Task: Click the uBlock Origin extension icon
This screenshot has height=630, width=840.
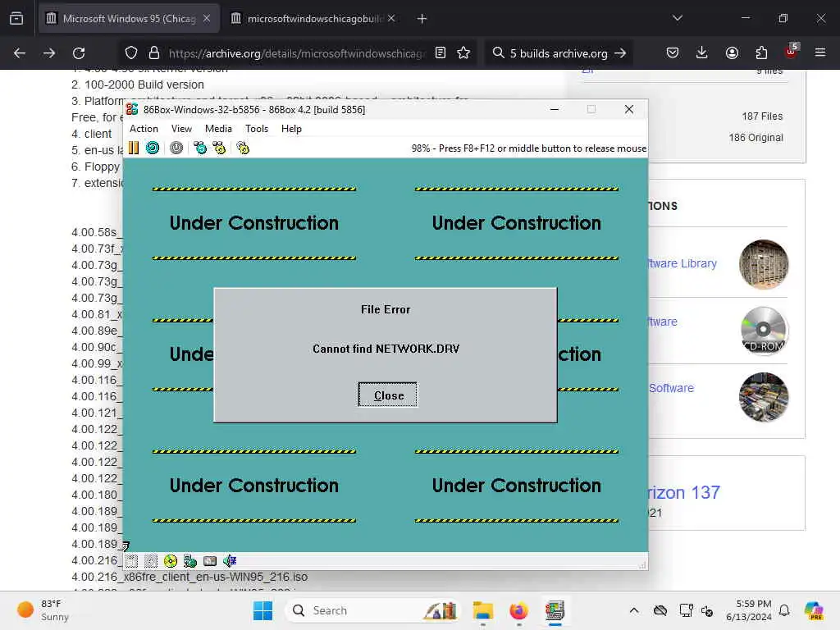Action: click(x=792, y=52)
